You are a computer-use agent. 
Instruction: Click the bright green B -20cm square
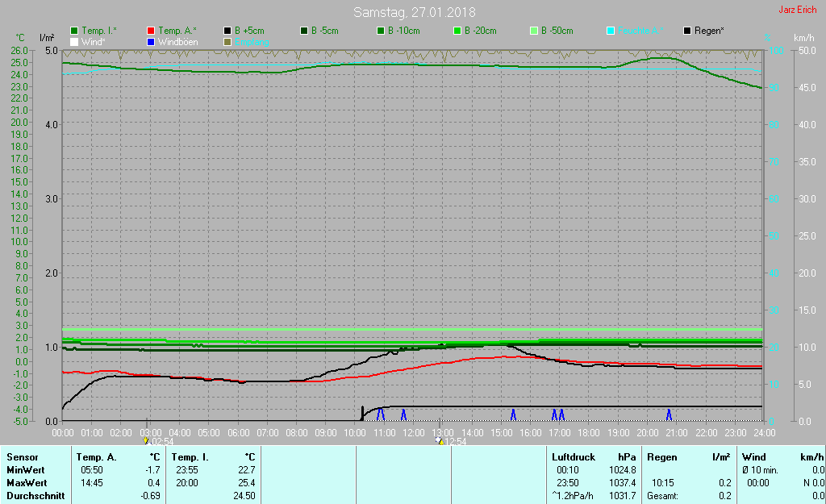[x=457, y=31]
